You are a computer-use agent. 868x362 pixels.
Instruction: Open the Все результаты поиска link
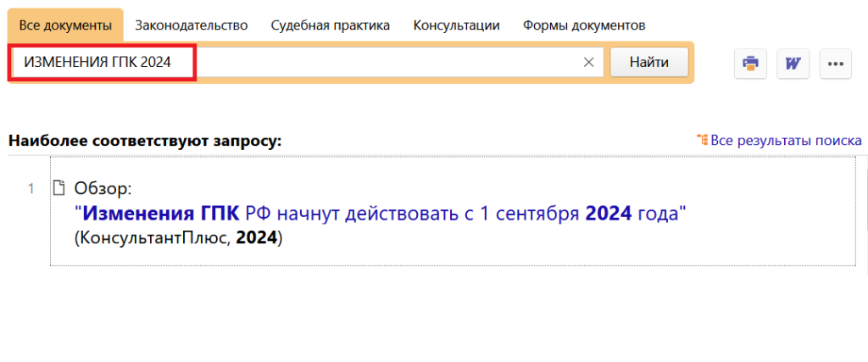786,140
